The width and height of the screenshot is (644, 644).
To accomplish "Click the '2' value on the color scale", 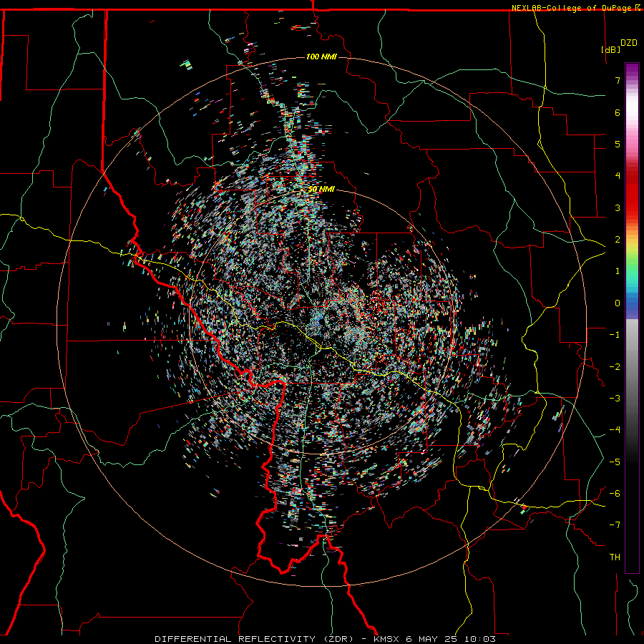I will tap(618, 240).
